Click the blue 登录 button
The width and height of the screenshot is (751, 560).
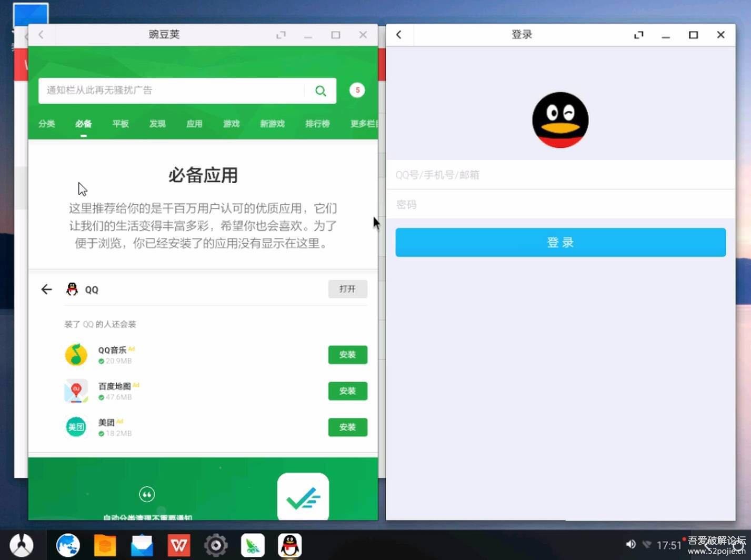[560, 242]
